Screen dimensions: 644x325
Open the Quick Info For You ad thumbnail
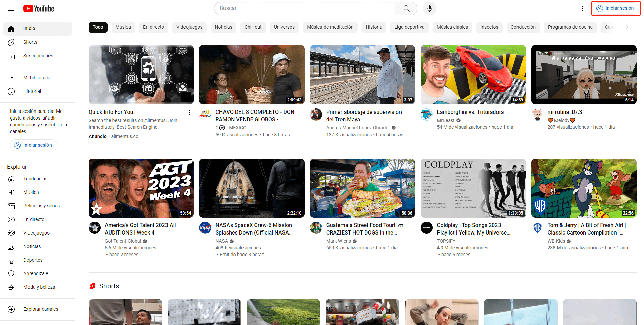tap(141, 75)
